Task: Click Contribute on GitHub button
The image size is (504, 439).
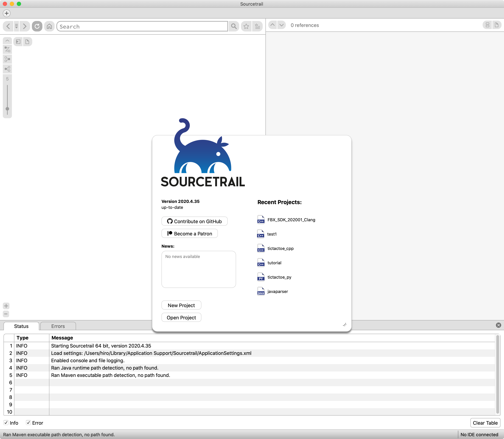Action: pyautogui.click(x=194, y=221)
